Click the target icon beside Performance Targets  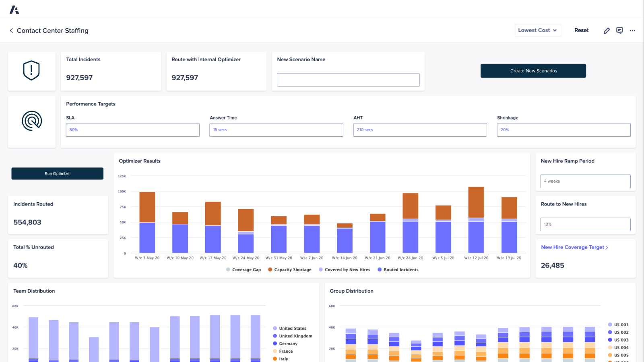tap(31, 120)
